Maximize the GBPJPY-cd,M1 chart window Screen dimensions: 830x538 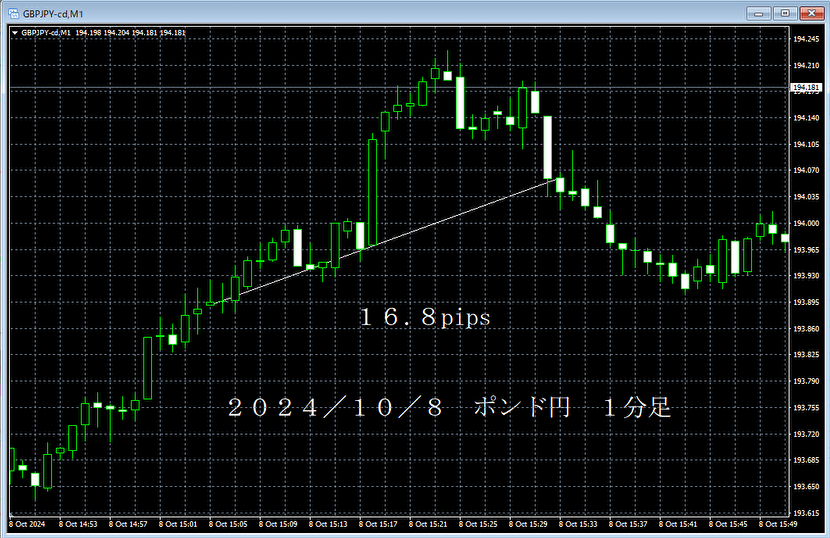785,13
